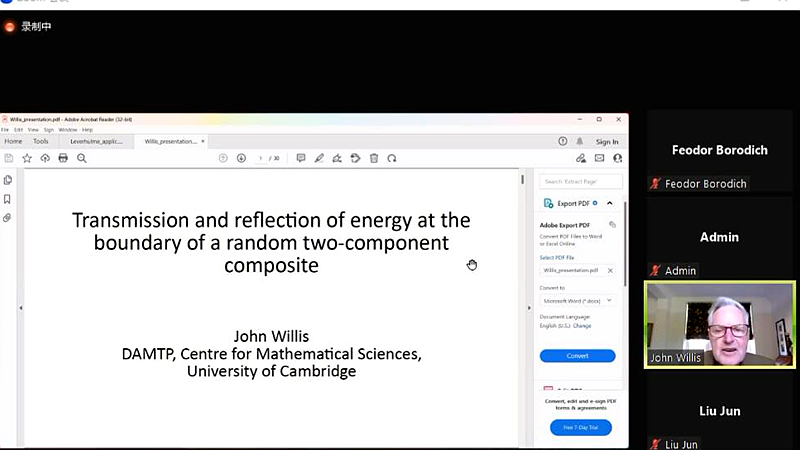
Task: Open the find text magnifier tool
Action: (82, 158)
